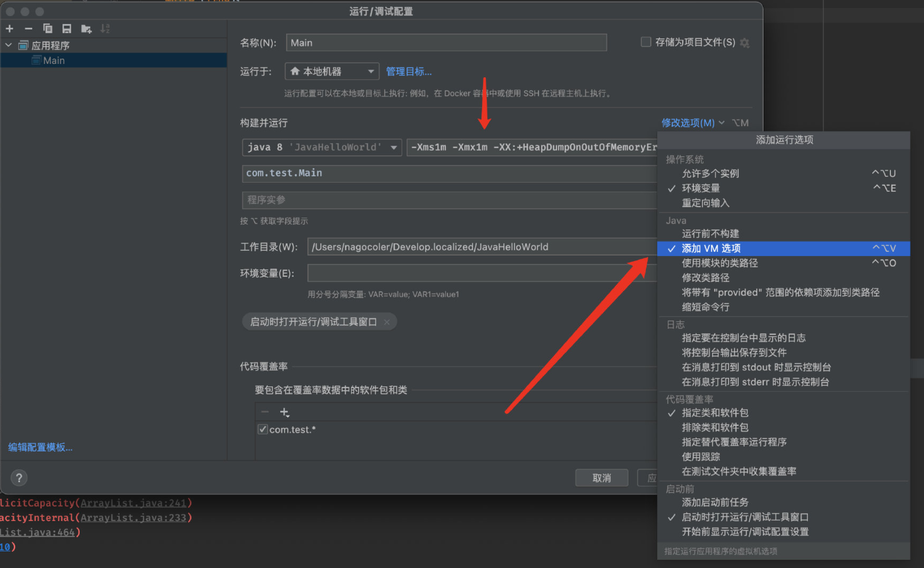Toggle 启动时打开运行/调试工具窗口 in the menu
The image size is (924, 568).
[x=784, y=517]
